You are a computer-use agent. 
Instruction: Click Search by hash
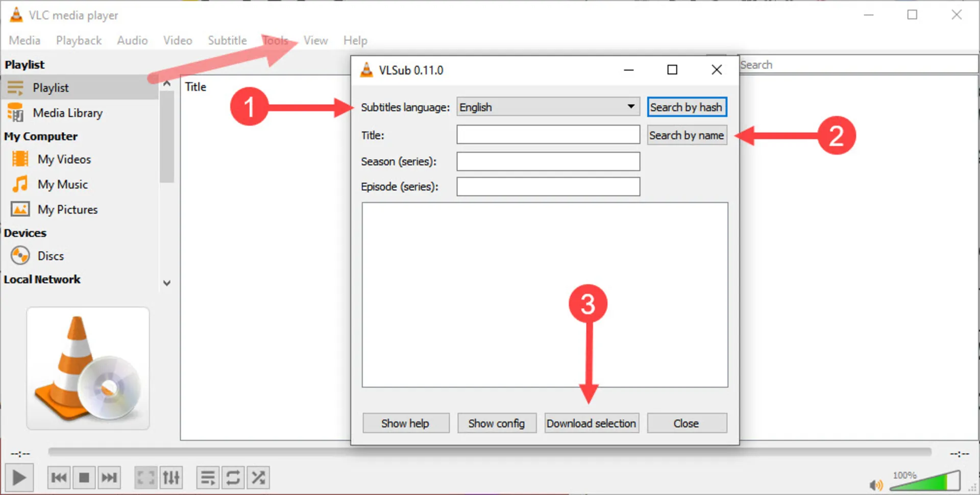click(x=687, y=107)
